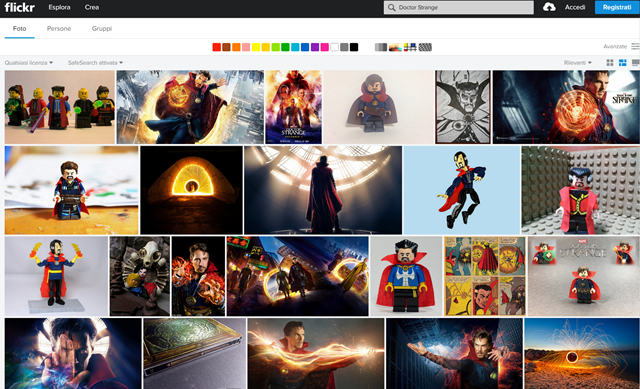Open the SafeSearch attivata dropdown

95,62
